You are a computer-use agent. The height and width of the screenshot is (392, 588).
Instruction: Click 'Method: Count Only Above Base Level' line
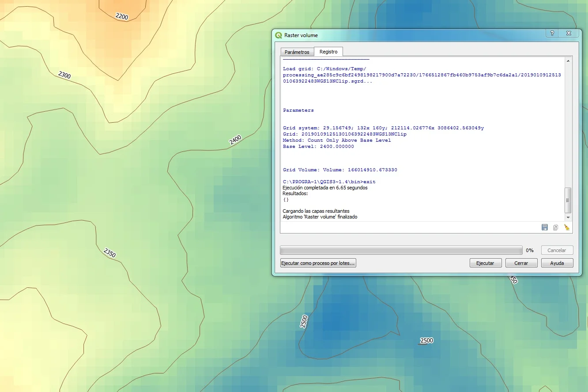(x=337, y=140)
